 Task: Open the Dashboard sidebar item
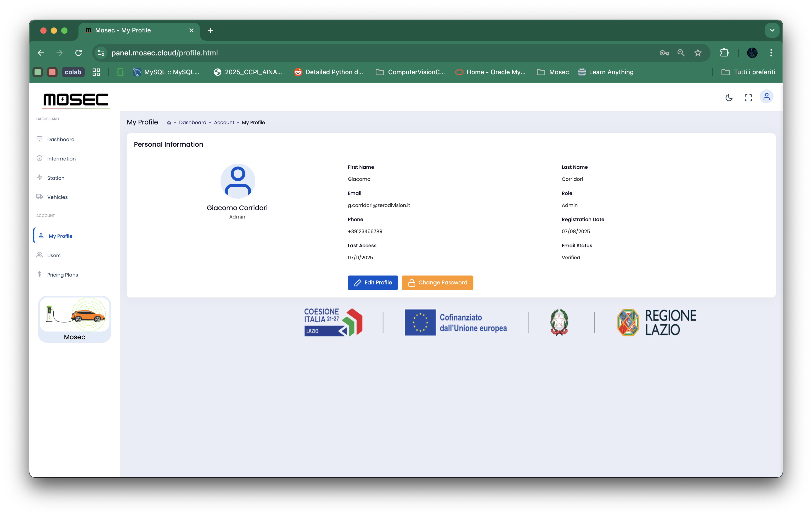(61, 140)
